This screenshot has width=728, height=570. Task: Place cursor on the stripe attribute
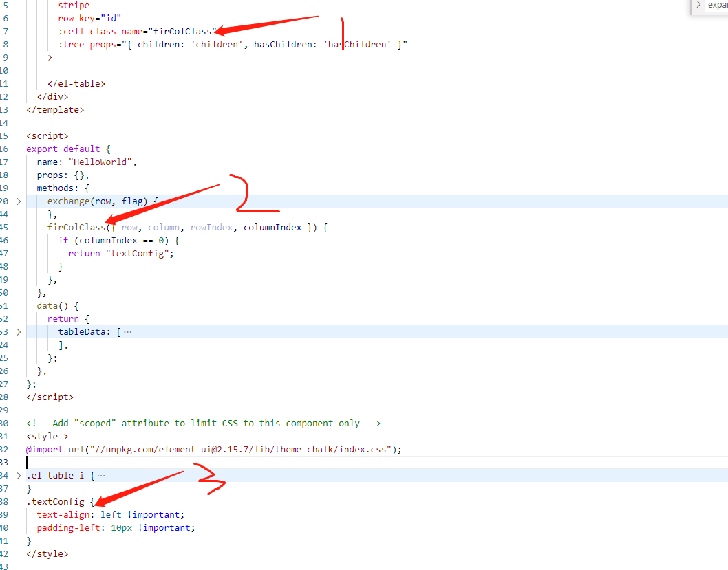(x=74, y=6)
